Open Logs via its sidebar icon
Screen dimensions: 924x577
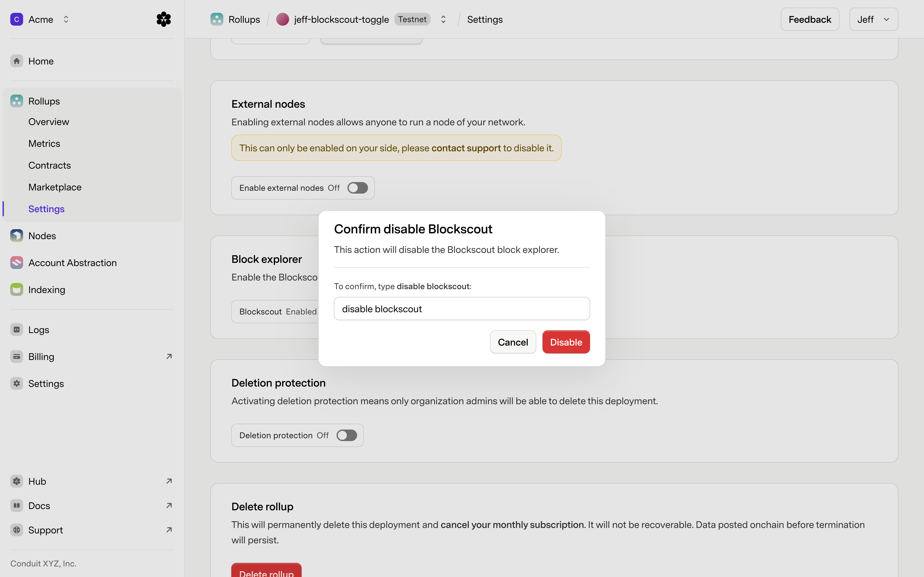(x=16, y=329)
